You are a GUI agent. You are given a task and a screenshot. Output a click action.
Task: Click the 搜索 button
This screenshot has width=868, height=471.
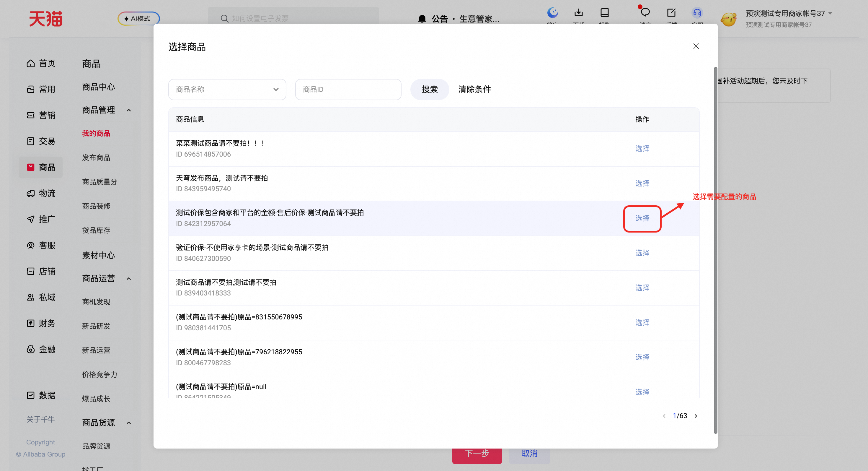point(430,89)
